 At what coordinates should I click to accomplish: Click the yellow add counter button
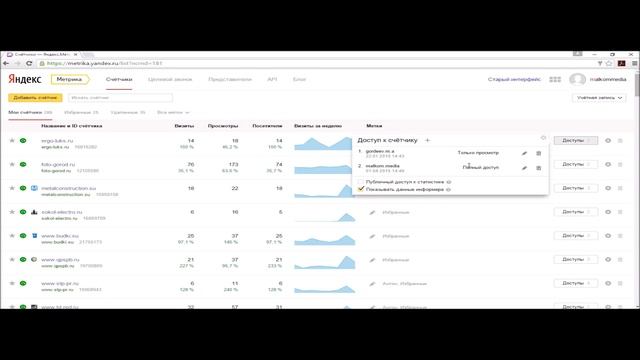point(35,98)
